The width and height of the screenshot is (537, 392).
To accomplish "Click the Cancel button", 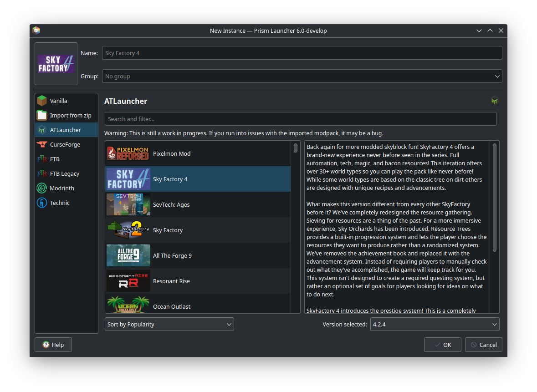I will tap(484, 345).
